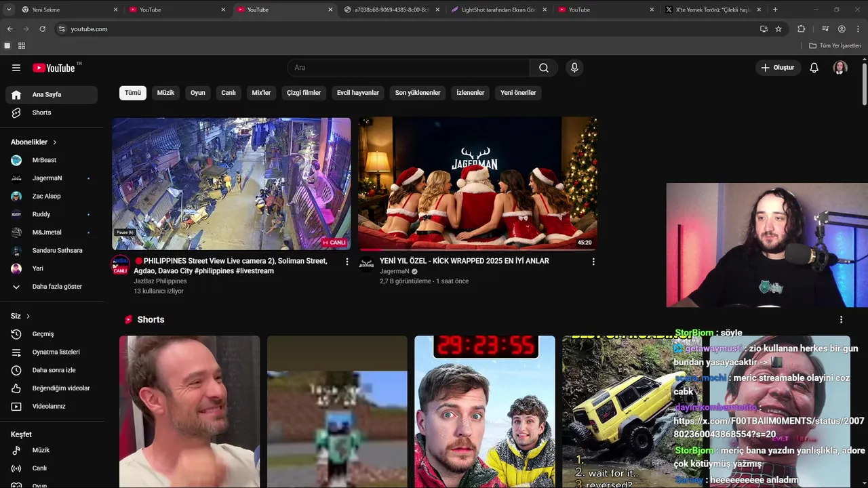Expand Daha fazla göster subscriptions list
The width and height of the screenshot is (868, 488).
[x=52, y=287]
